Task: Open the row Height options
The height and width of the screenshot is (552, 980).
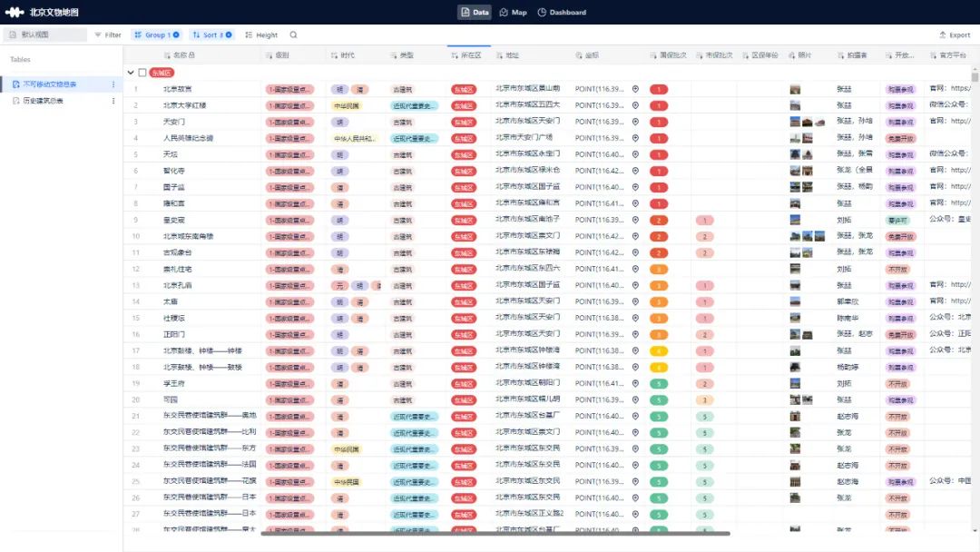Action: pos(261,35)
